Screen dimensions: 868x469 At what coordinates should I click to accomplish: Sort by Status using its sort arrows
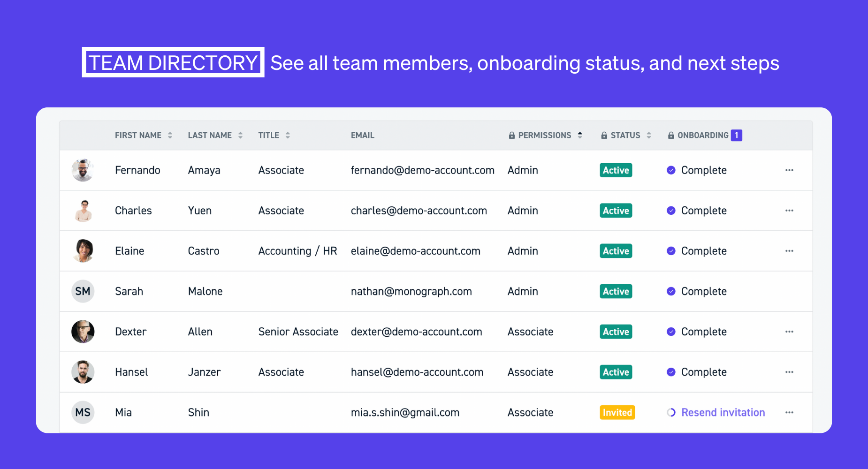[649, 136]
